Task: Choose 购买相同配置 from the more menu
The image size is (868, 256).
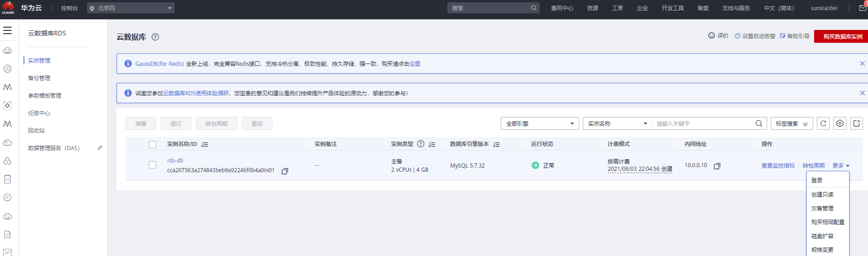Action: point(828,222)
